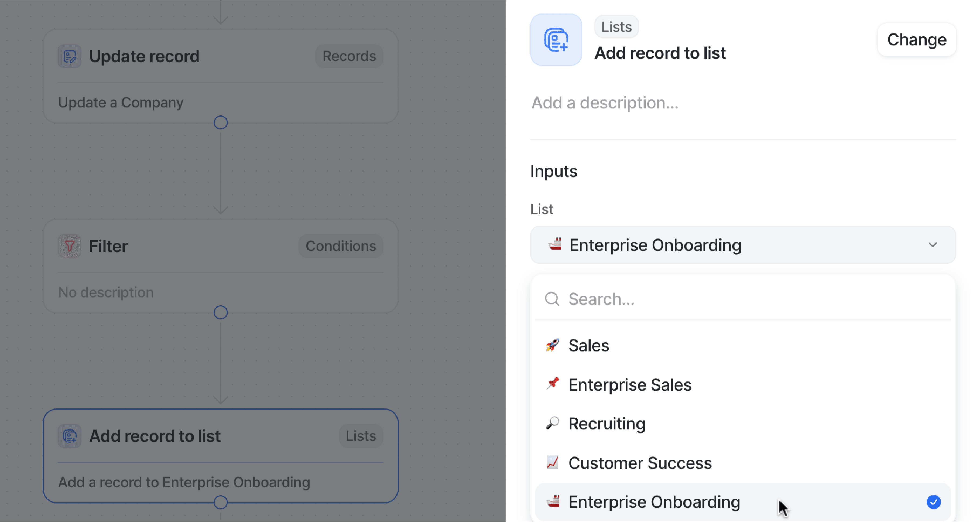The height and width of the screenshot is (522, 980).
Task: Open the Enterprise Onboarding list selector
Action: pyautogui.click(x=743, y=245)
